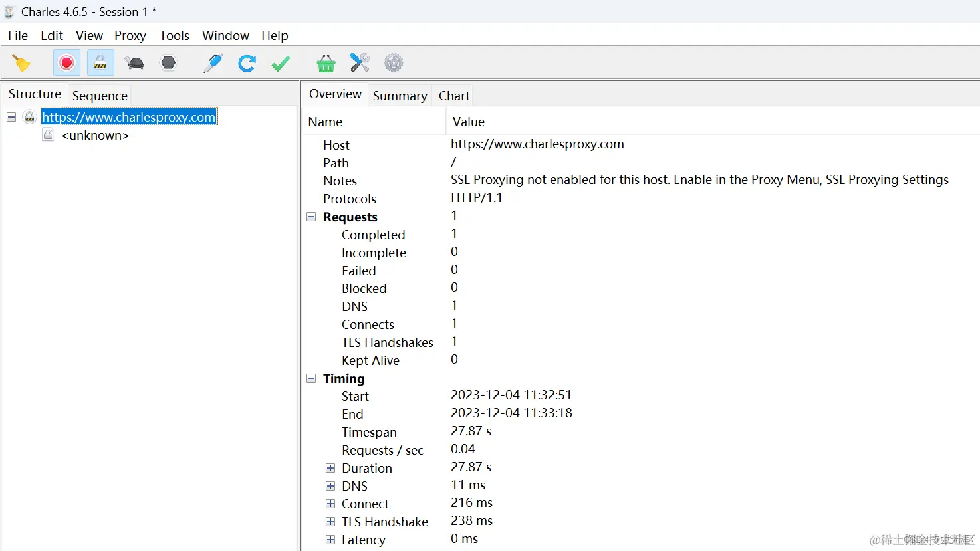
Task: Compose a new request with the pen icon
Action: point(213,63)
